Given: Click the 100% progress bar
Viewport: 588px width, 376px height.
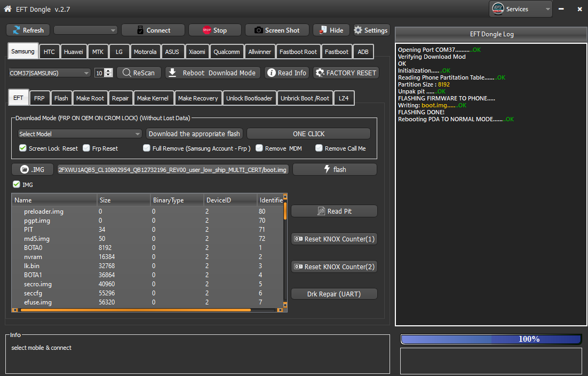Looking at the screenshot, I should (491, 339).
